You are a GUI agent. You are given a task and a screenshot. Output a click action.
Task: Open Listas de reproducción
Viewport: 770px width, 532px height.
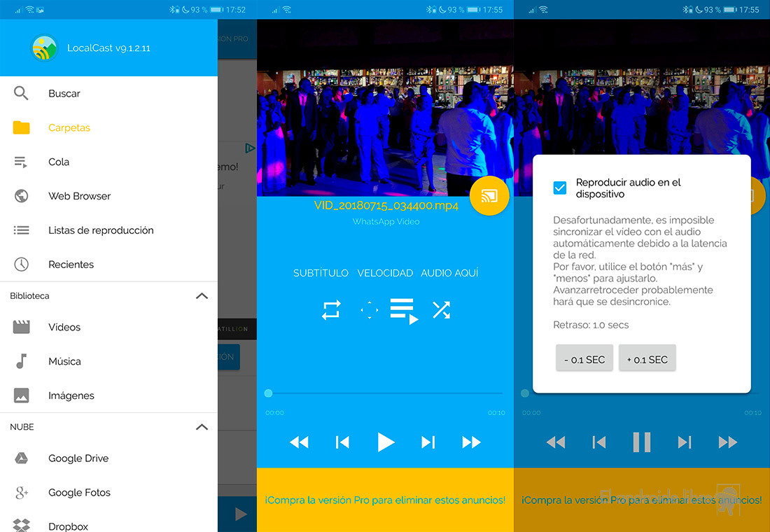(x=100, y=230)
